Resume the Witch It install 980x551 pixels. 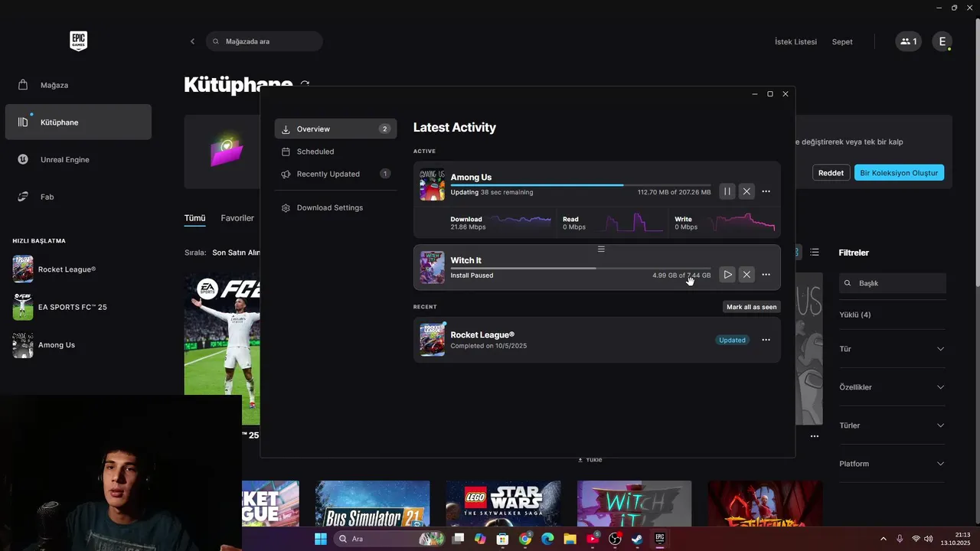(727, 275)
